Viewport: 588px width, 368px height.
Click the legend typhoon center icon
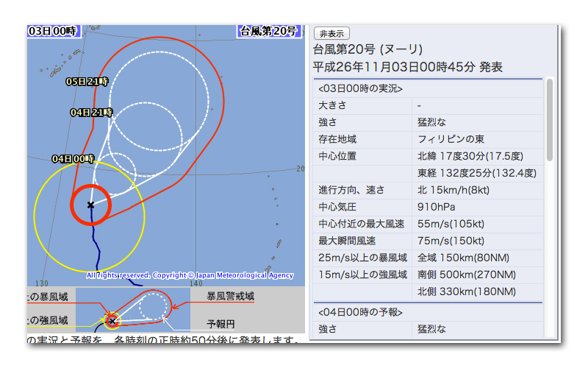112,321
